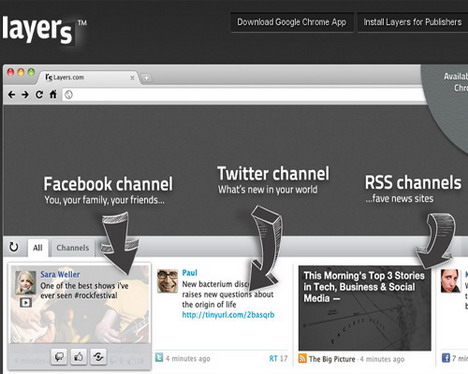Image resolution: width=468 pixels, height=374 pixels.
Task: Share Sara Weller's post using share icon
Action: (98, 357)
